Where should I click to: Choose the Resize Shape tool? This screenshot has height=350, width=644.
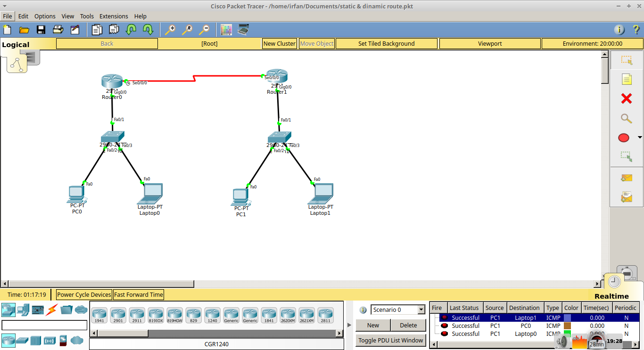click(626, 157)
